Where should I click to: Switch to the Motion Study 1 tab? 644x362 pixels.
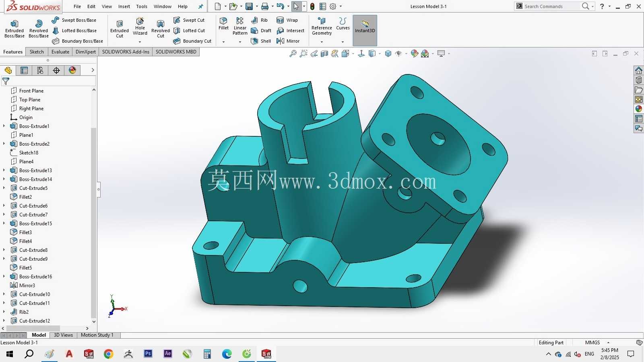[97, 335]
